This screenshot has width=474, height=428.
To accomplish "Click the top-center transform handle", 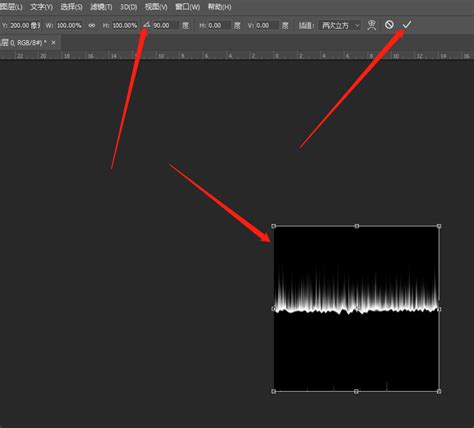I will [x=357, y=226].
